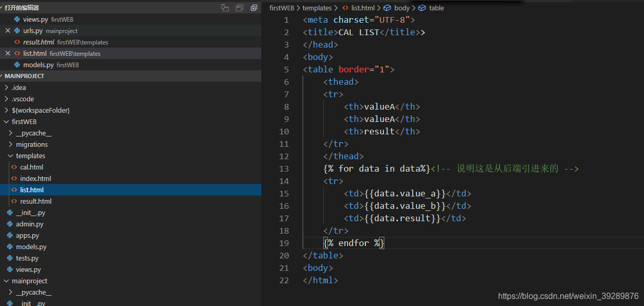644x306 pixels.
Task: Click the HTML icon in the list.html breadcrumb
Action: [345, 8]
